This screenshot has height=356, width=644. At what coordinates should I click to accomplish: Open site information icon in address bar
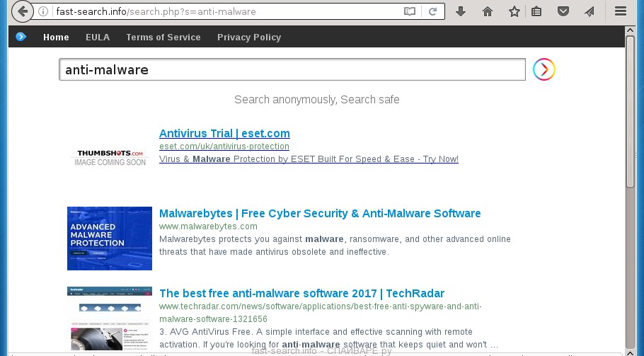click(43, 11)
